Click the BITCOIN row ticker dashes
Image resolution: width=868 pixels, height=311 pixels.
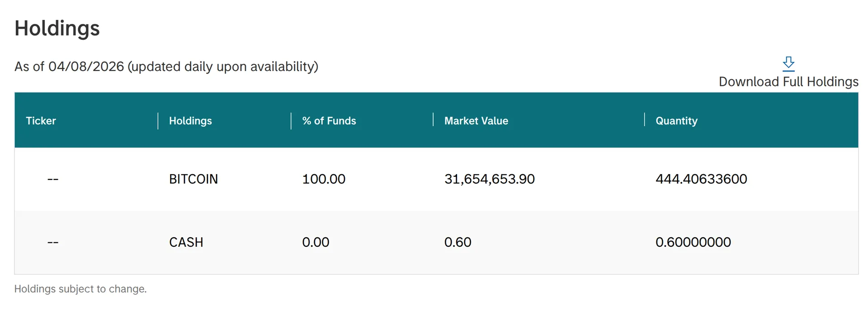coord(53,179)
